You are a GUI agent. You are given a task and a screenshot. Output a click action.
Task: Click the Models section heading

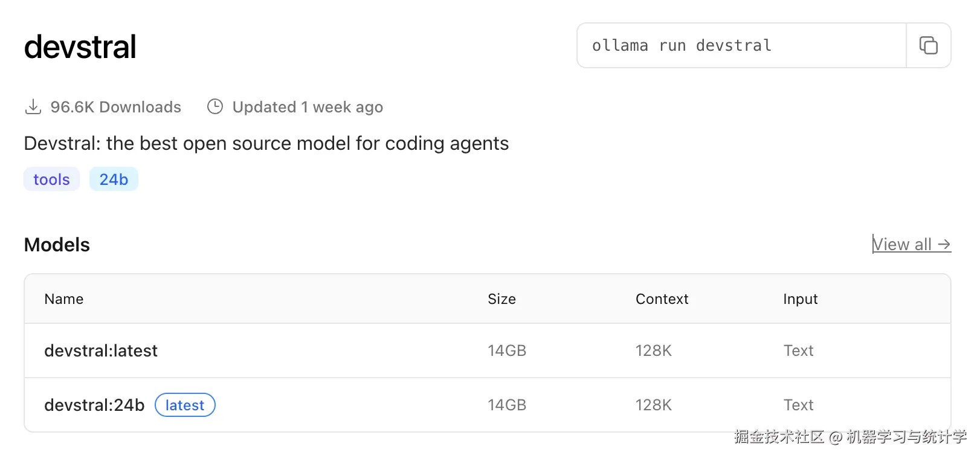(x=57, y=245)
